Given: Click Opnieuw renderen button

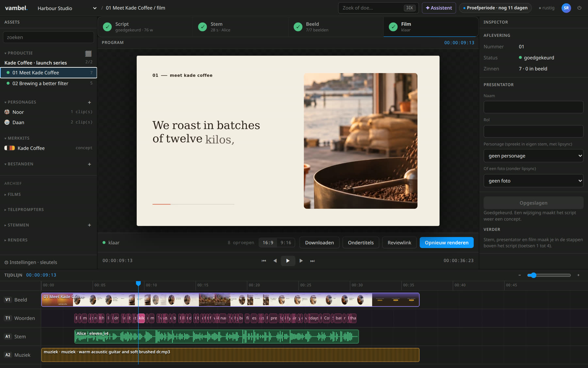Looking at the screenshot, I should tap(447, 243).
